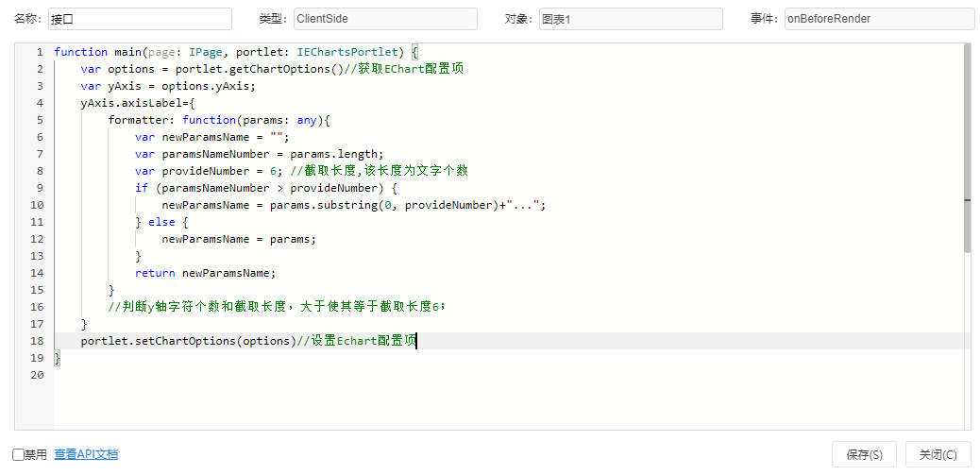980x475 pixels.
Task: Place cursor on the getChartOptions line
Action: 272,69
